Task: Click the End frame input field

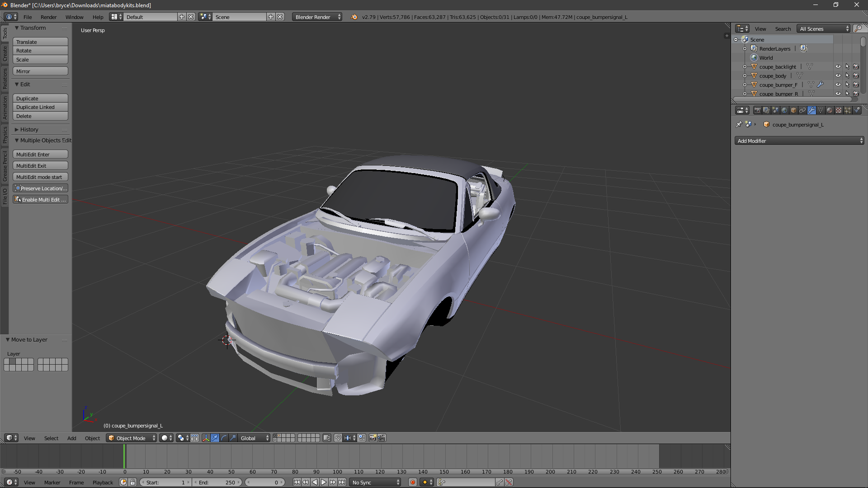Action: [x=217, y=482]
